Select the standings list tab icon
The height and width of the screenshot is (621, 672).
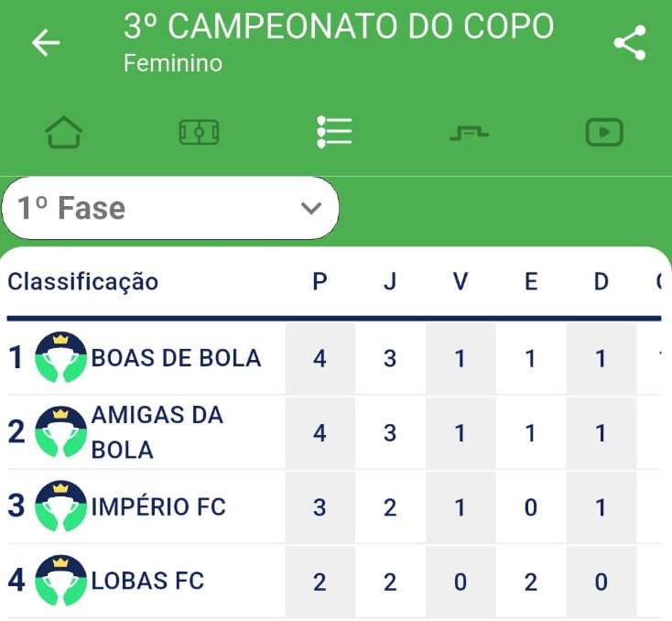[334, 132]
